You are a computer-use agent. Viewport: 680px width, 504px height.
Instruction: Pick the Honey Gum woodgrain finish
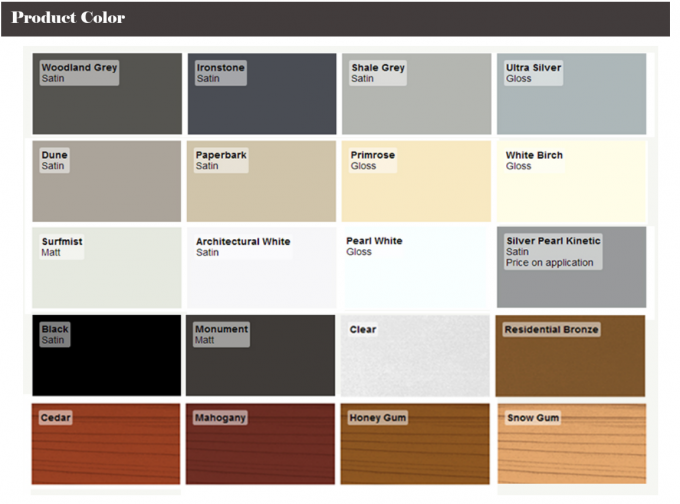point(416,444)
